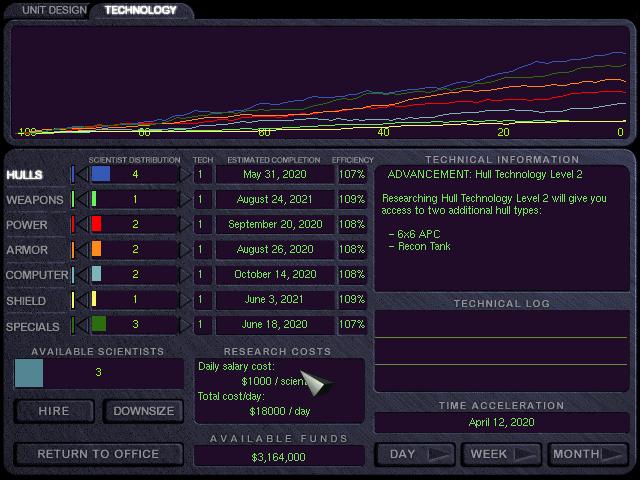Screen dimensions: 640x480
Task: Open the Technology tab
Action: tap(141, 10)
